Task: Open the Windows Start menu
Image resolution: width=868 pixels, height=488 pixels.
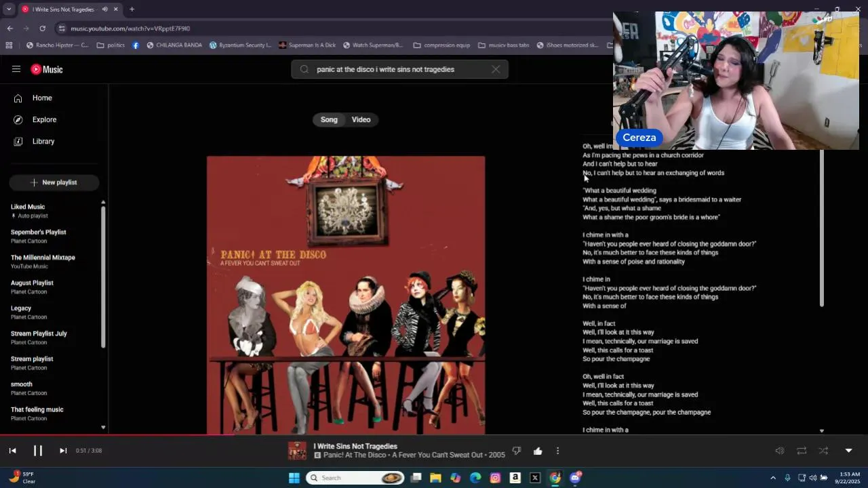Action: [x=294, y=478]
